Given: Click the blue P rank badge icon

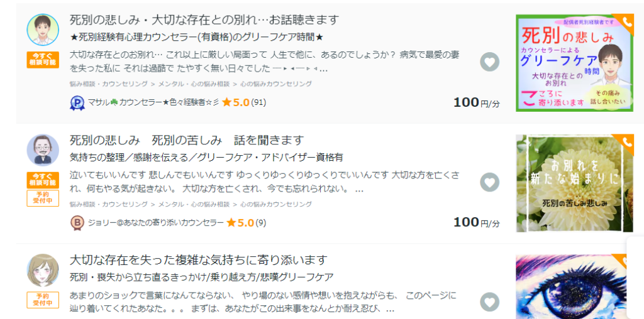Looking at the screenshot, I should (x=77, y=102).
